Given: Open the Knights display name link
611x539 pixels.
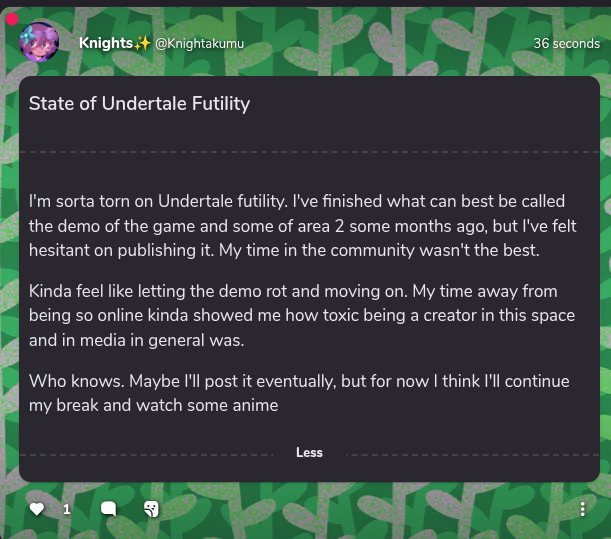Looking at the screenshot, I should pyautogui.click(x=106, y=43).
